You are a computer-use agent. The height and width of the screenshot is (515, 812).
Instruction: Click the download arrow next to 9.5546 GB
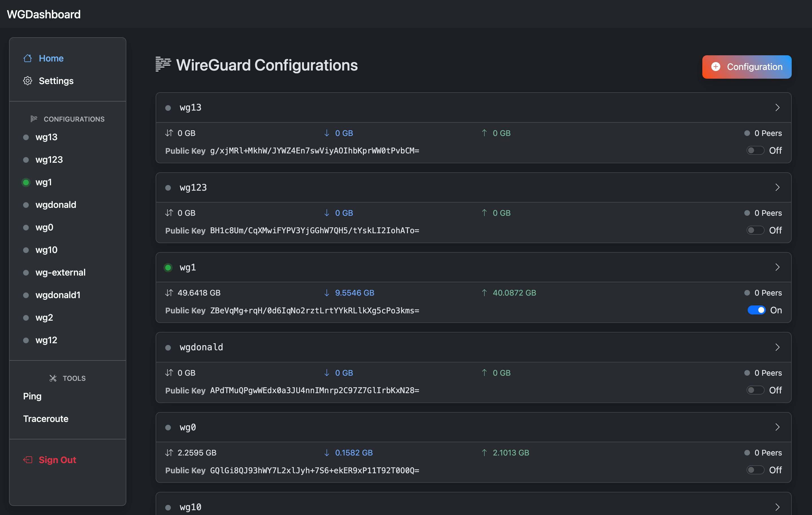click(x=326, y=293)
